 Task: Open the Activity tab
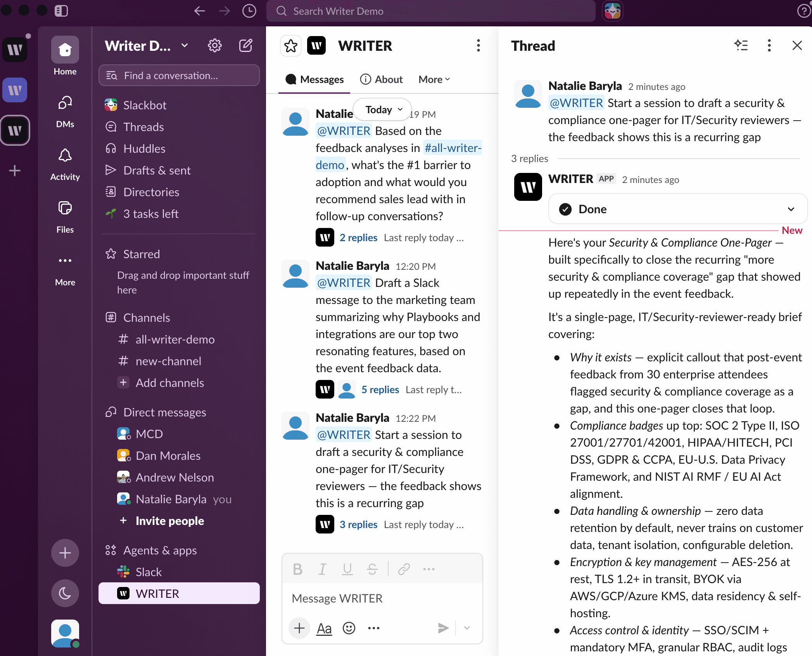(x=65, y=165)
